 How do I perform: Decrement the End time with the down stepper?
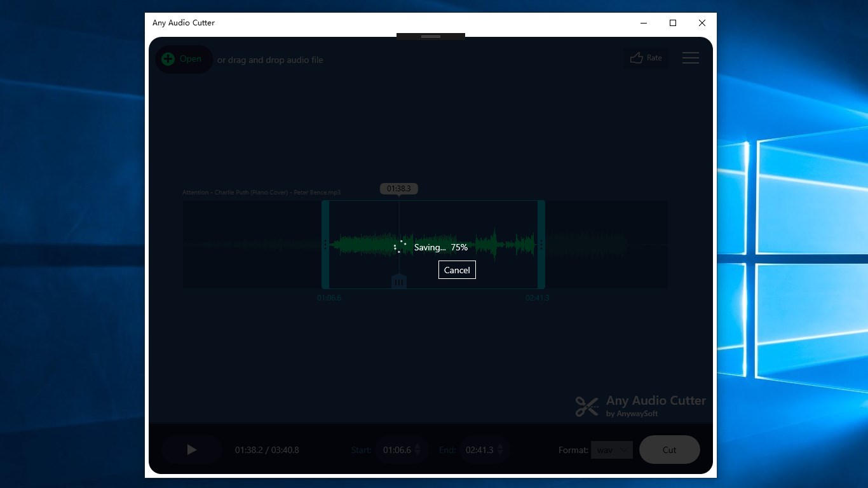[x=501, y=452]
